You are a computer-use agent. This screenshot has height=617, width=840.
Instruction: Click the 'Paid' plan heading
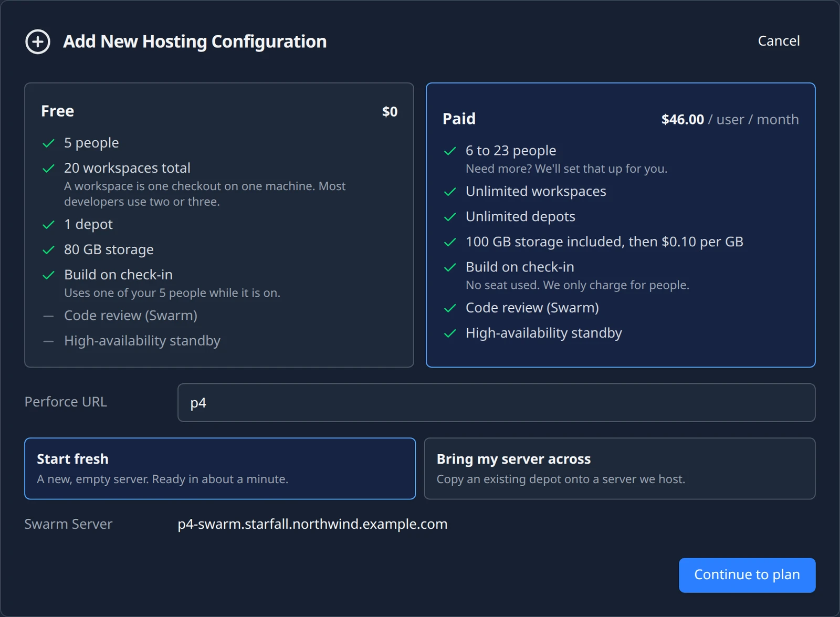pyautogui.click(x=459, y=119)
